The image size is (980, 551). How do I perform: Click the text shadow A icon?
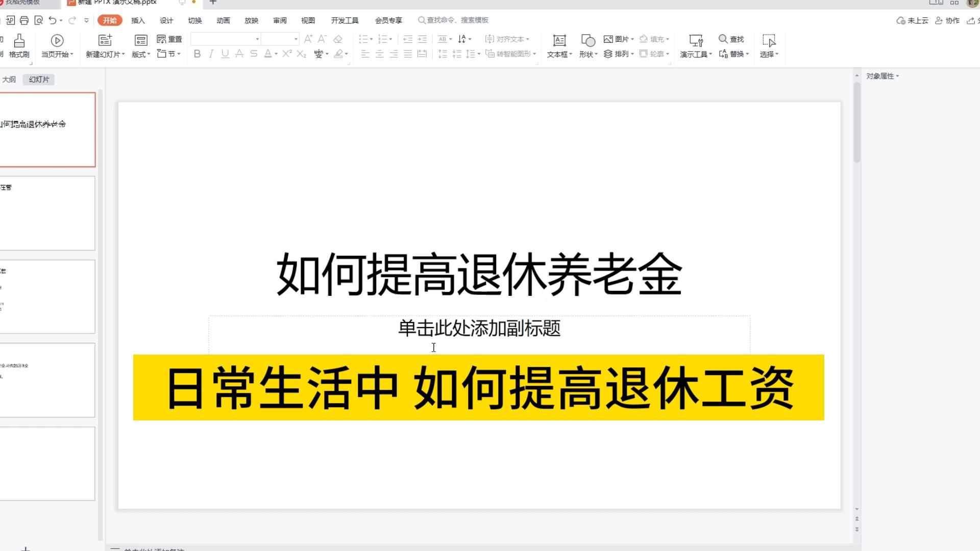tap(239, 54)
